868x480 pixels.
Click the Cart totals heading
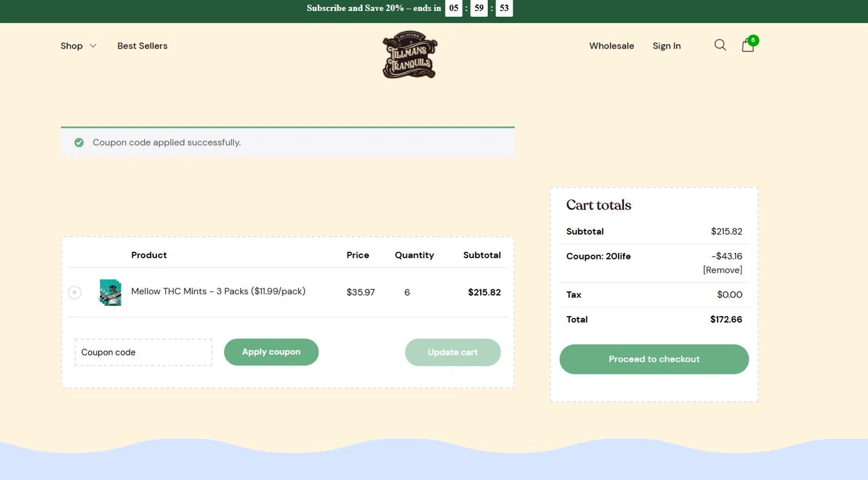(x=598, y=205)
